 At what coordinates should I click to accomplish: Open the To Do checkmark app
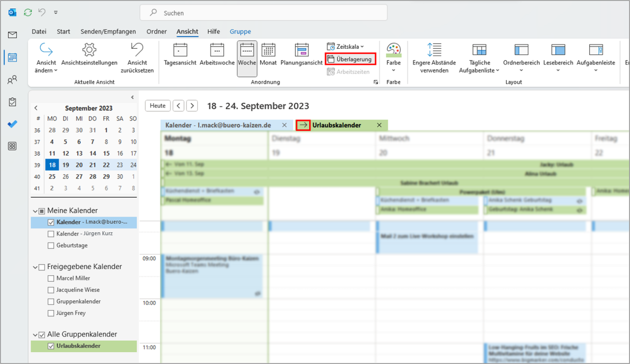[x=12, y=124]
